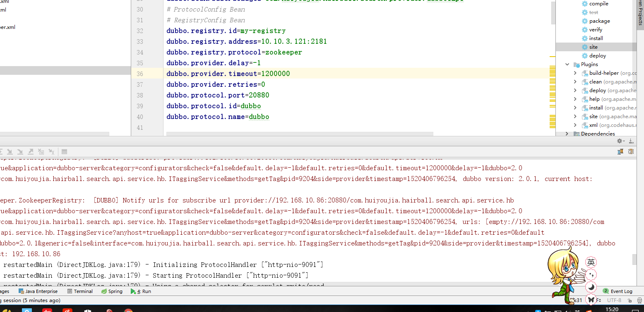644x312 pixels.
Task: Open the Maven Projects side tab
Action: point(640,15)
